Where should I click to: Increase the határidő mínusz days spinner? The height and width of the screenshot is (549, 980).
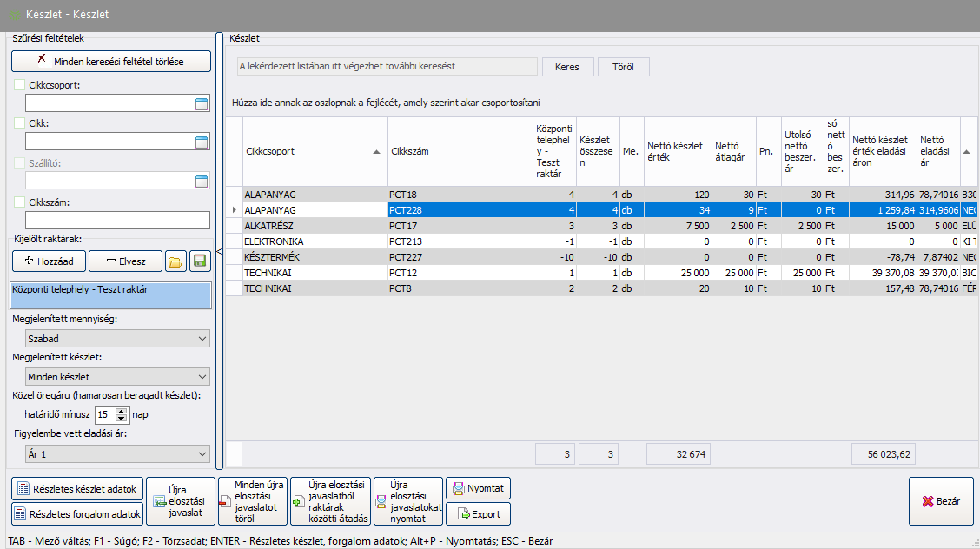[122, 411]
